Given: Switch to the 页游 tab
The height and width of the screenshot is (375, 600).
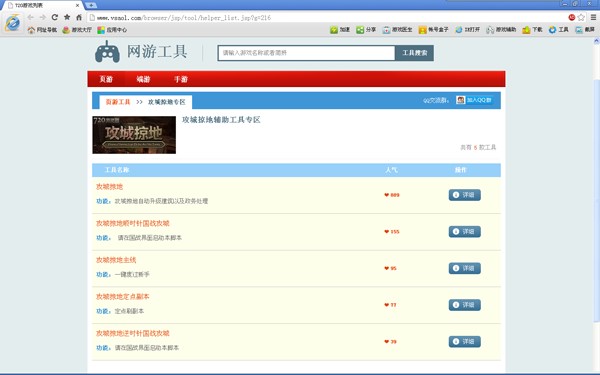Looking at the screenshot, I should [x=106, y=79].
